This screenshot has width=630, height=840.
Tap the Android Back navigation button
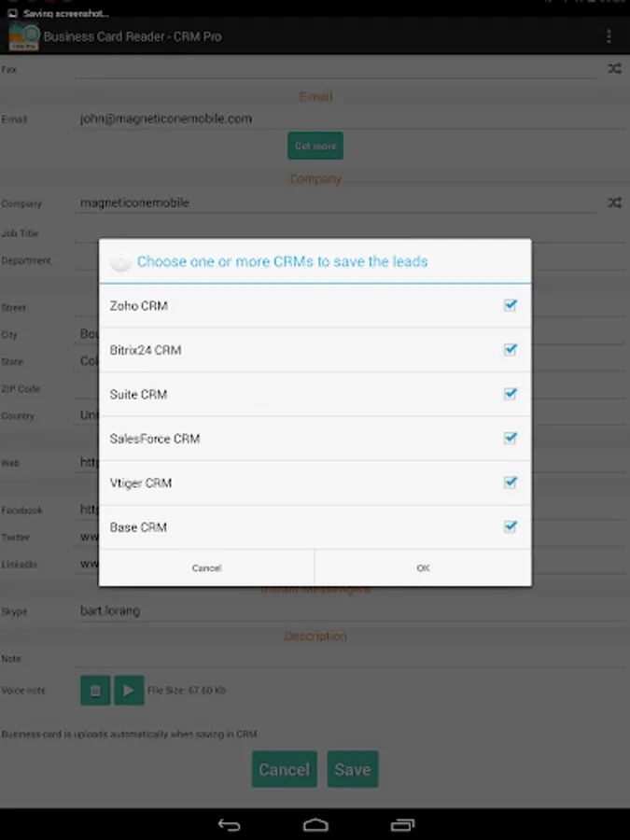tap(230, 824)
